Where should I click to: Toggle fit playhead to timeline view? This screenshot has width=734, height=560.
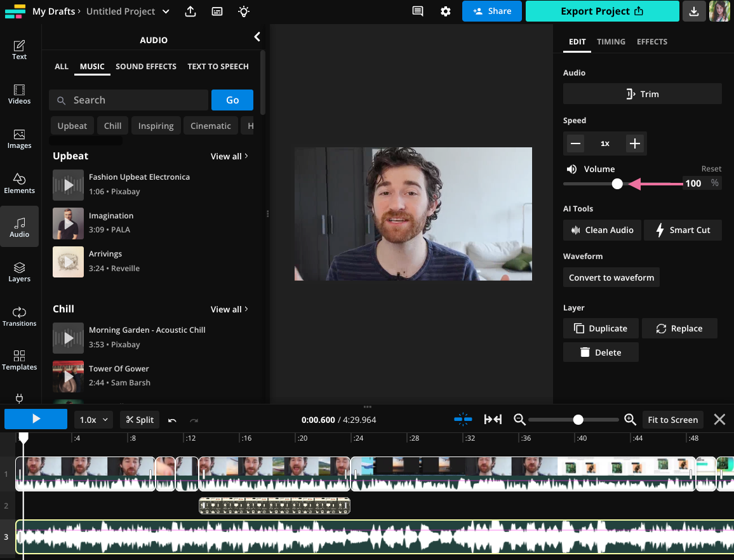pos(493,419)
